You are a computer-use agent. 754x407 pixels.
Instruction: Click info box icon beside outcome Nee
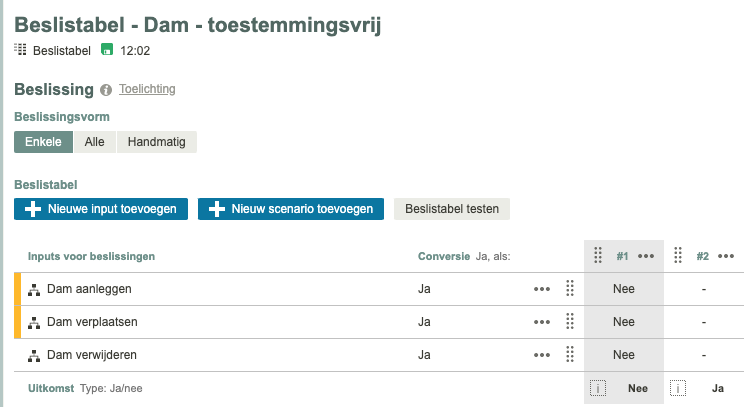click(x=598, y=389)
